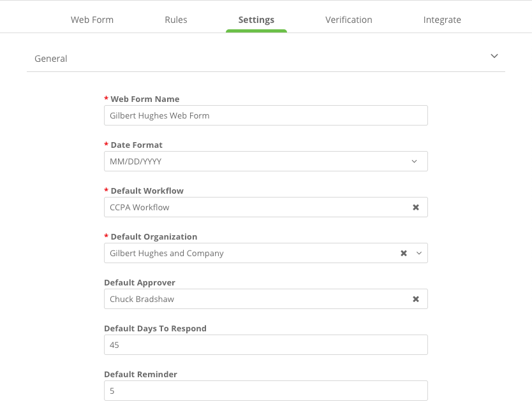Go to the Verification tab
The image size is (532, 418).
point(349,20)
